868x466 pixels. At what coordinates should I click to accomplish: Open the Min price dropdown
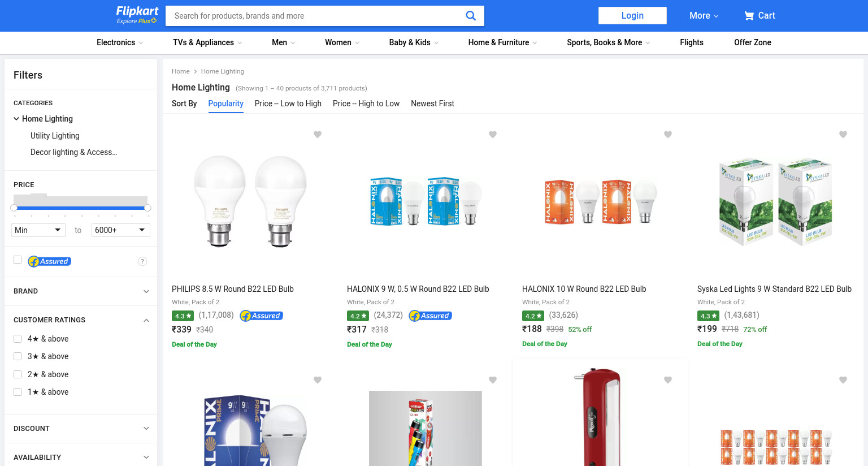[x=38, y=230]
